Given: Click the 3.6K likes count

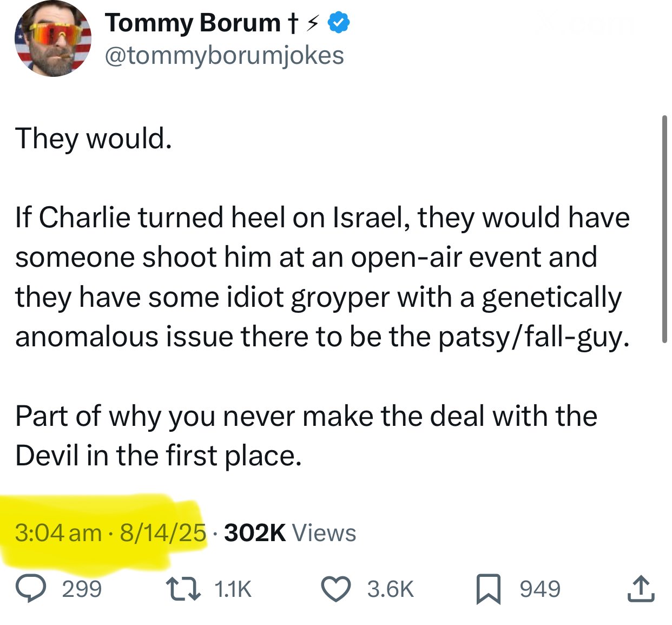Looking at the screenshot, I should [390, 589].
